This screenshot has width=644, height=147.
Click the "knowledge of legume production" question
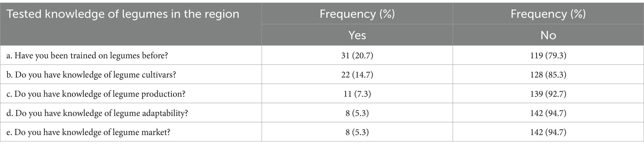click(x=100, y=94)
